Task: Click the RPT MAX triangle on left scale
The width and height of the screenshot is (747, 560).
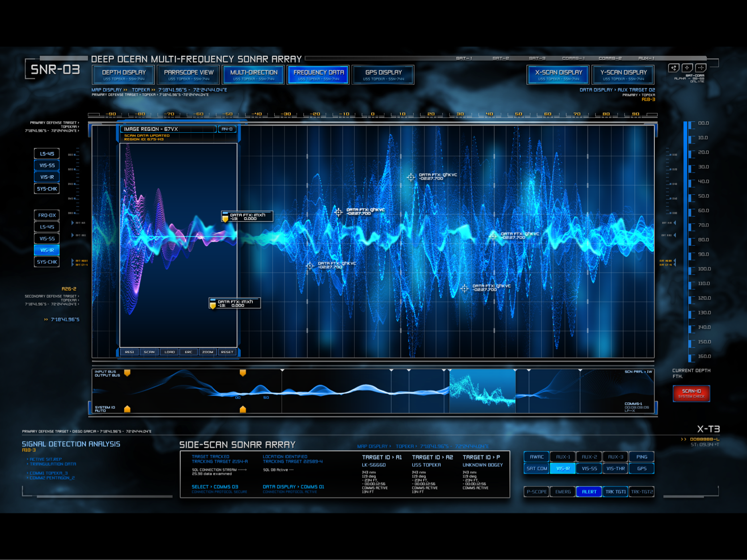Action: [x=73, y=235]
